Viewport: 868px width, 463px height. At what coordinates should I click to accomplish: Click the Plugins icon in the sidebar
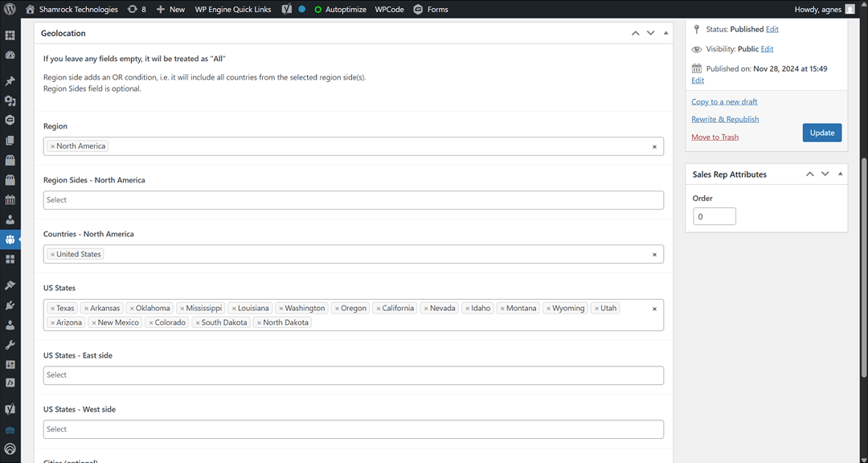point(11,305)
